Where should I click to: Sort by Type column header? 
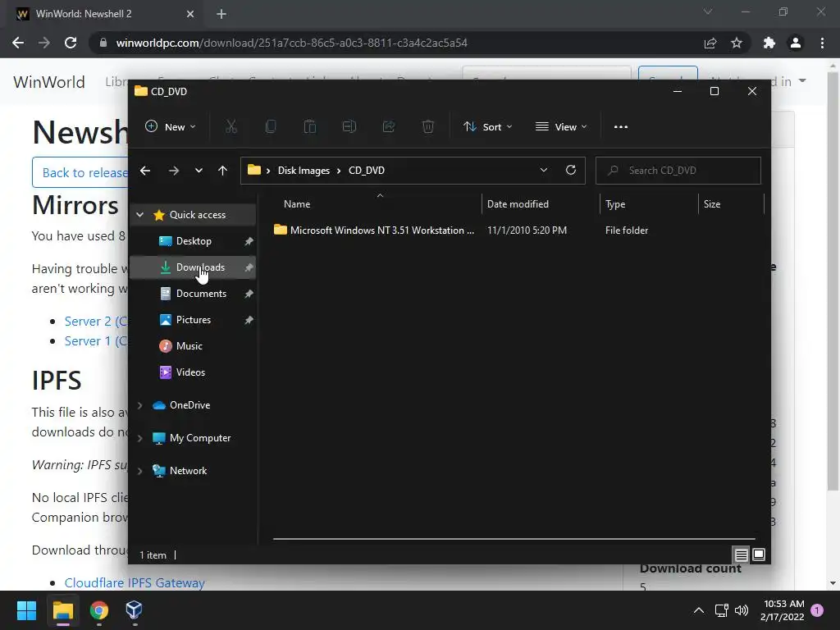coord(615,204)
